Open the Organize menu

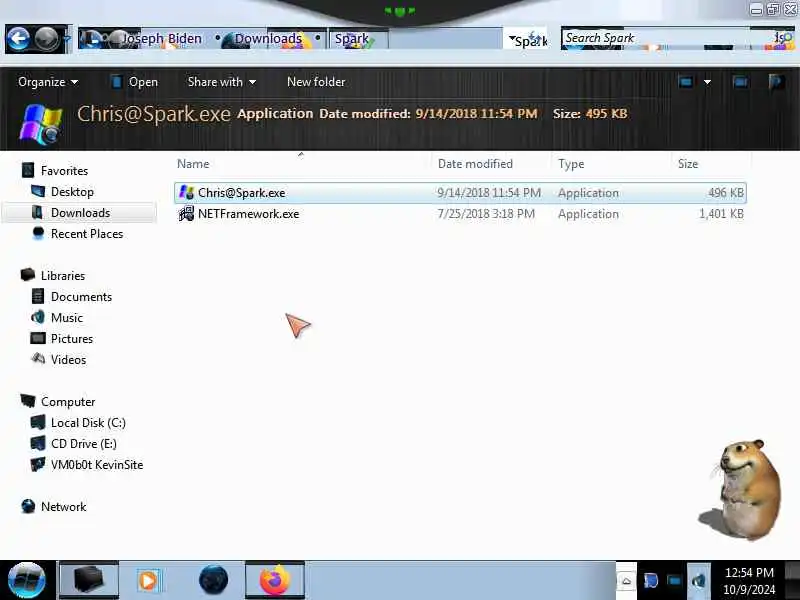pyautogui.click(x=48, y=82)
